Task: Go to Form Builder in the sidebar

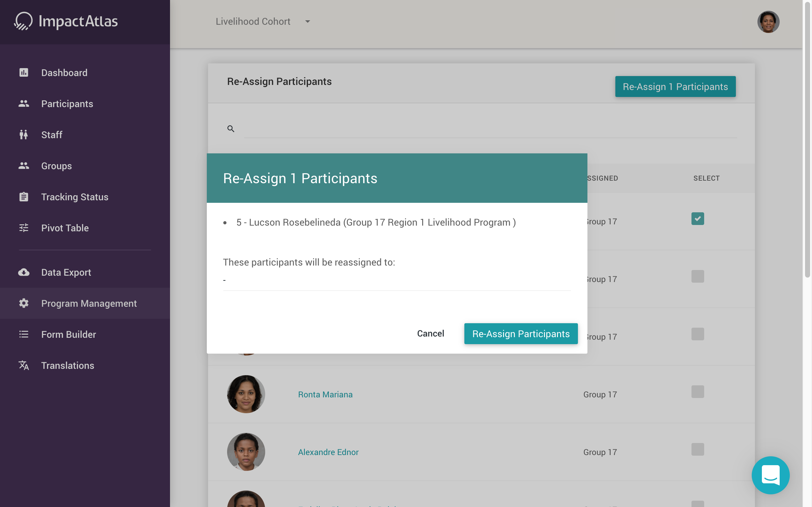Action: click(x=69, y=334)
